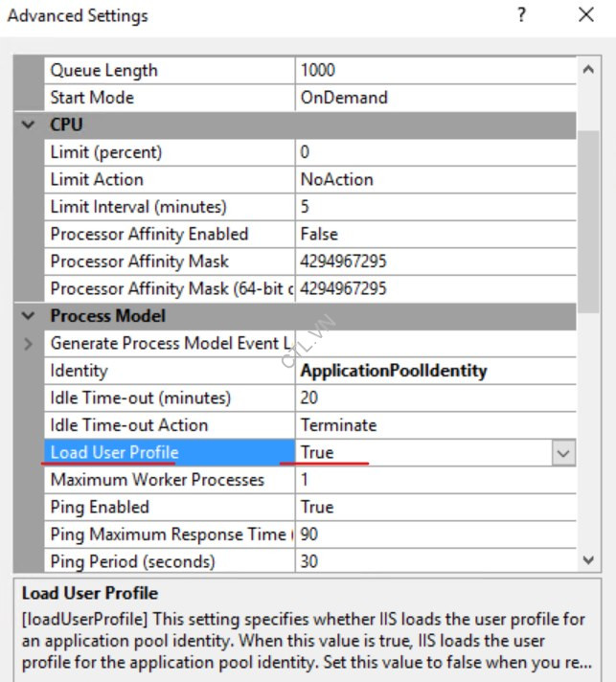Close the Advanced Settings dialog
This screenshot has height=682, width=616.
[x=586, y=16]
